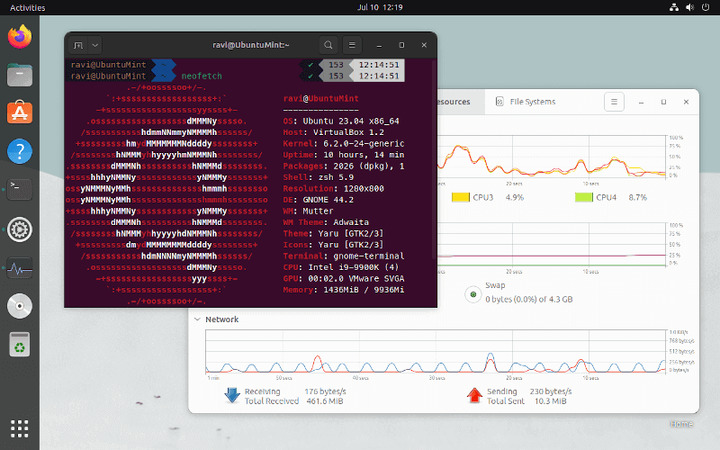Open Help from the dock

click(20, 152)
